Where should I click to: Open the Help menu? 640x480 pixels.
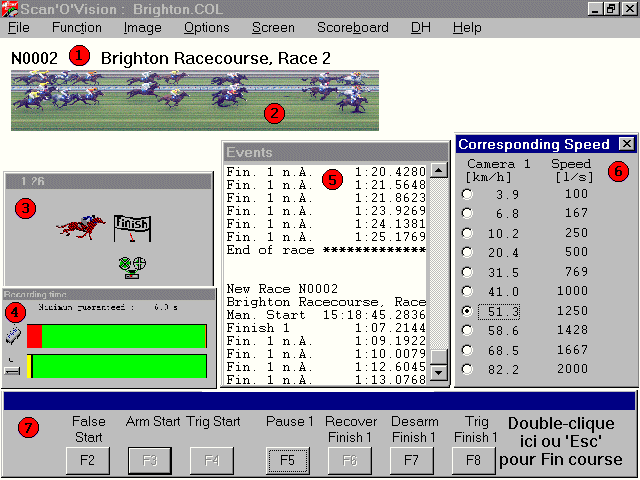coord(467,28)
